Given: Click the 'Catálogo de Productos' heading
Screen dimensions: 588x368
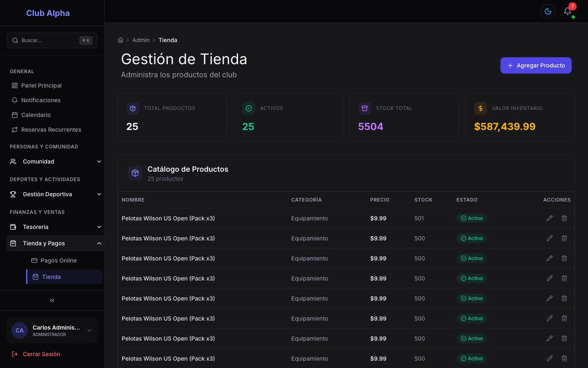Looking at the screenshot, I should point(188,169).
